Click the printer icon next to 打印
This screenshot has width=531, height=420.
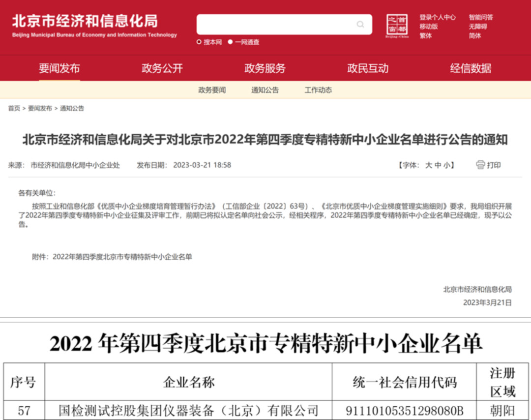click(480, 165)
